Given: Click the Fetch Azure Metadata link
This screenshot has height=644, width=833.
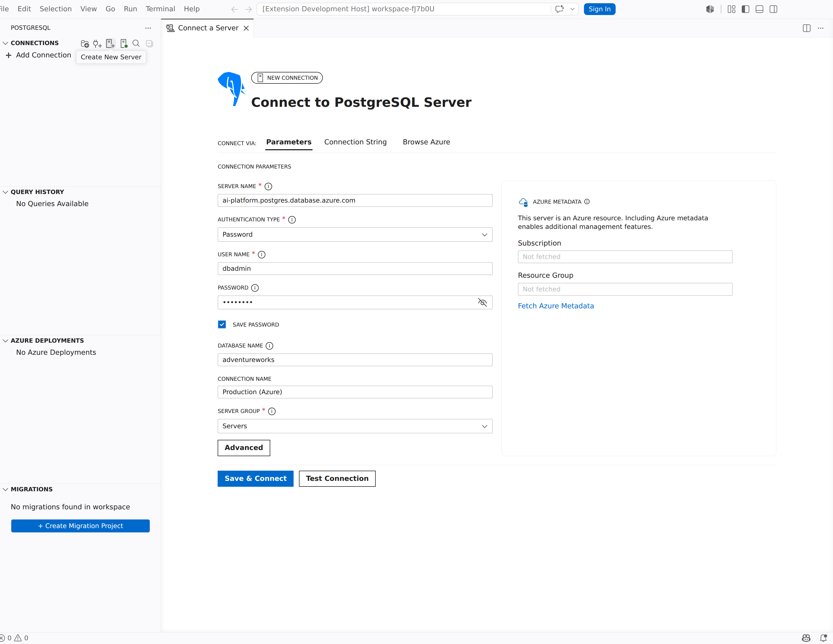Looking at the screenshot, I should 556,306.
